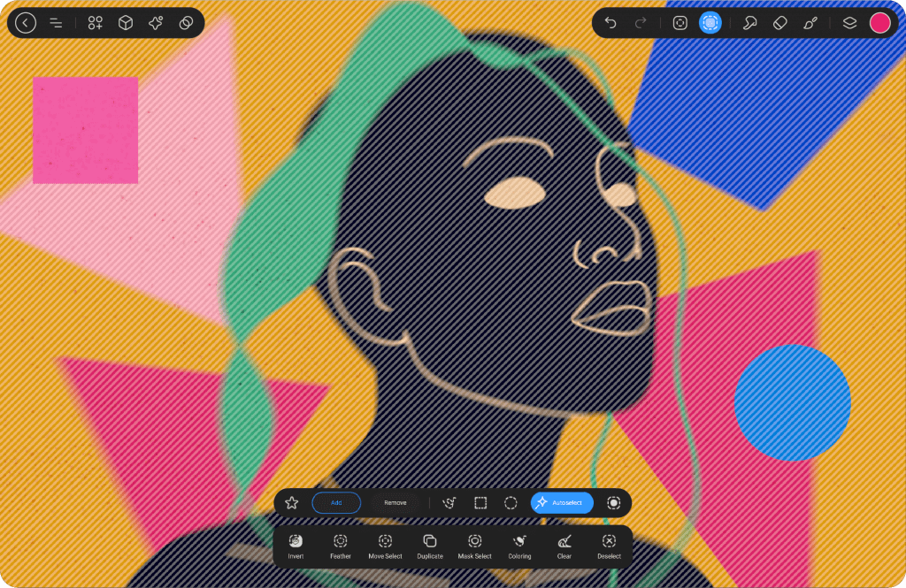Open the 3D cube tool
The height and width of the screenshot is (588, 906).
point(126,23)
